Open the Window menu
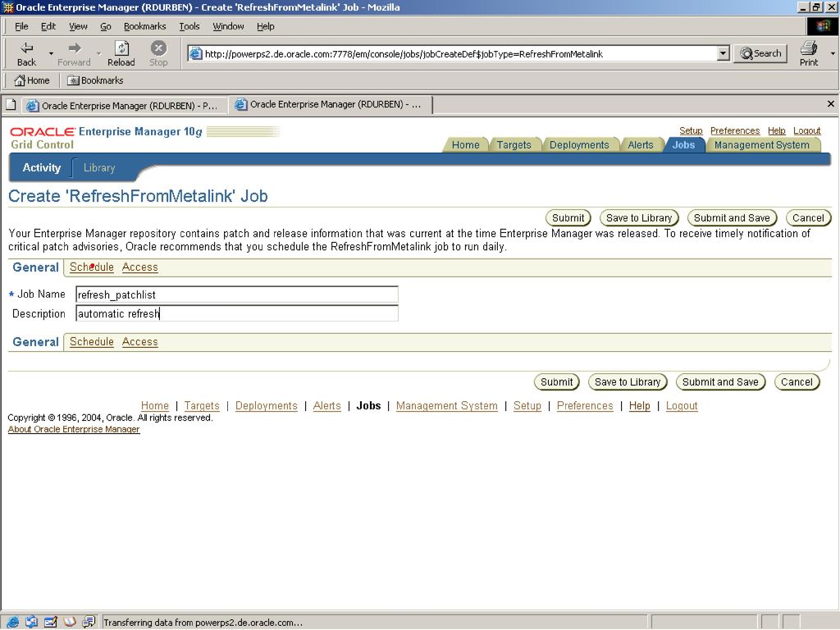This screenshot has width=840, height=630. [x=228, y=26]
